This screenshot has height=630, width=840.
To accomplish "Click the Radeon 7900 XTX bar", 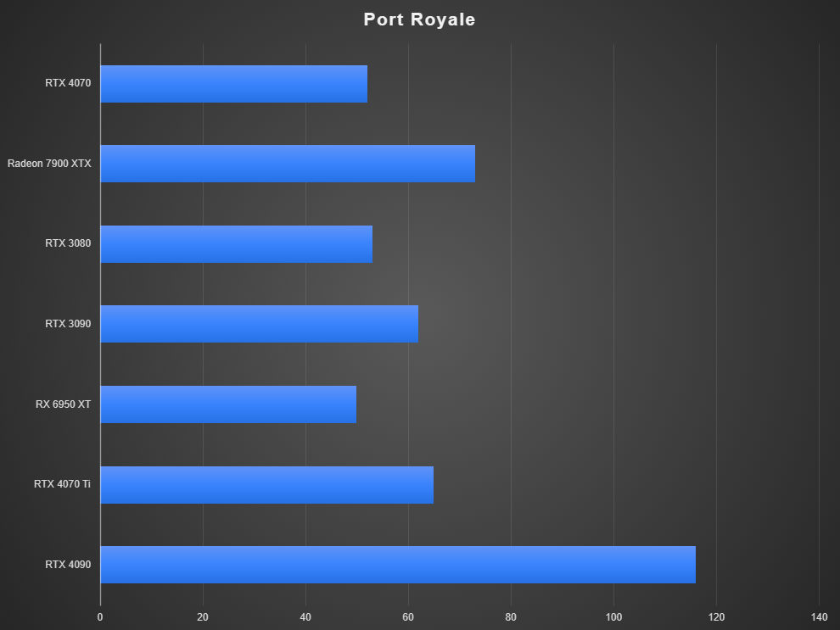I will click(x=288, y=164).
